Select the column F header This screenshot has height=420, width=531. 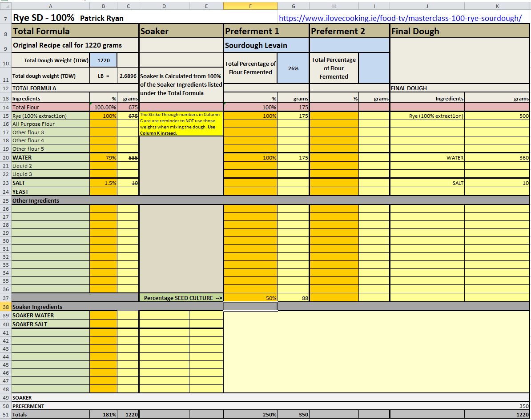pyautogui.click(x=250, y=6)
